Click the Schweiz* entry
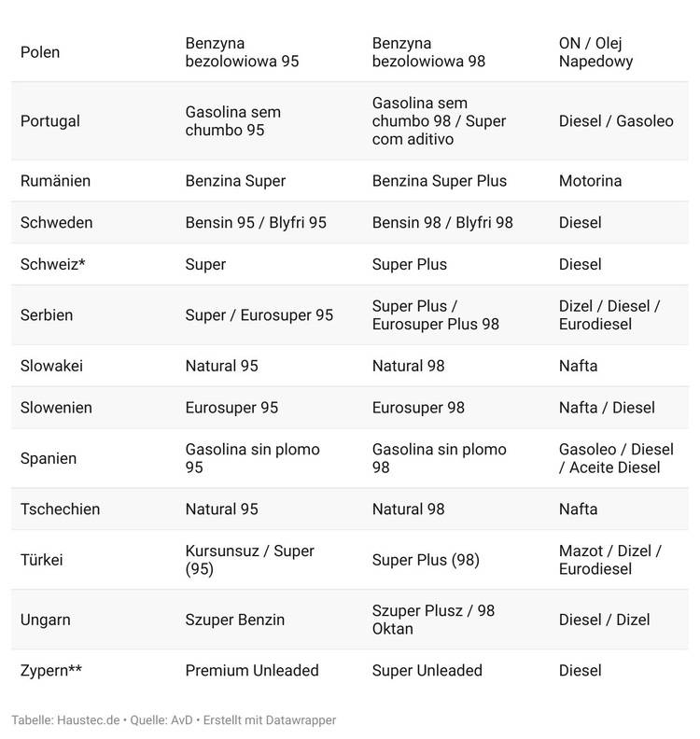Image resolution: width=700 pixels, height=739 pixels. [x=52, y=264]
